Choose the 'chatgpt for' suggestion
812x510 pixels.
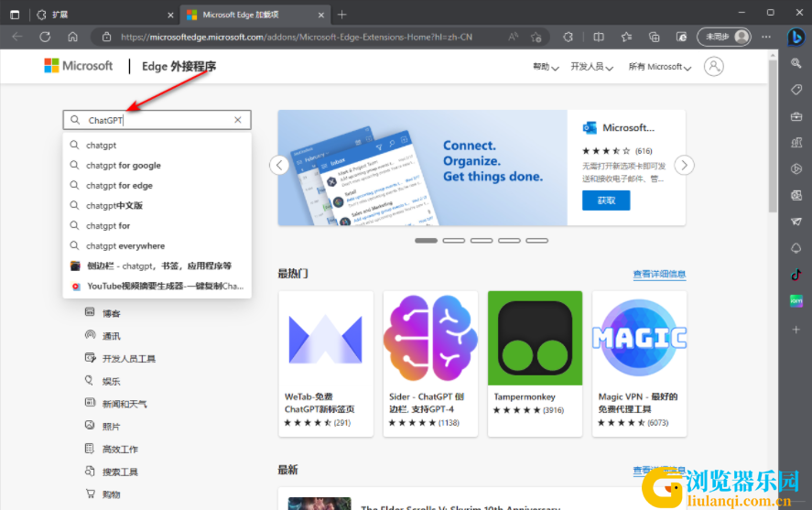[x=157, y=226]
